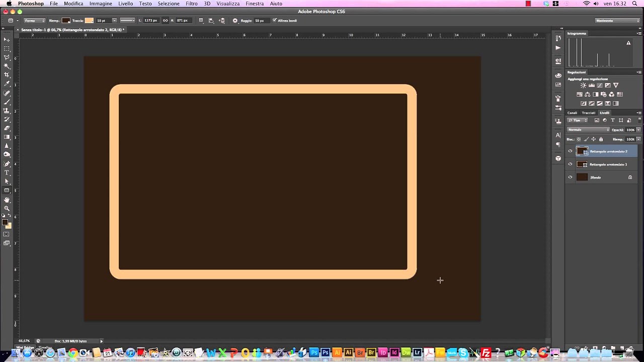Select the Type tool in toolbox
The image size is (644, 362).
click(x=7, y=173)
